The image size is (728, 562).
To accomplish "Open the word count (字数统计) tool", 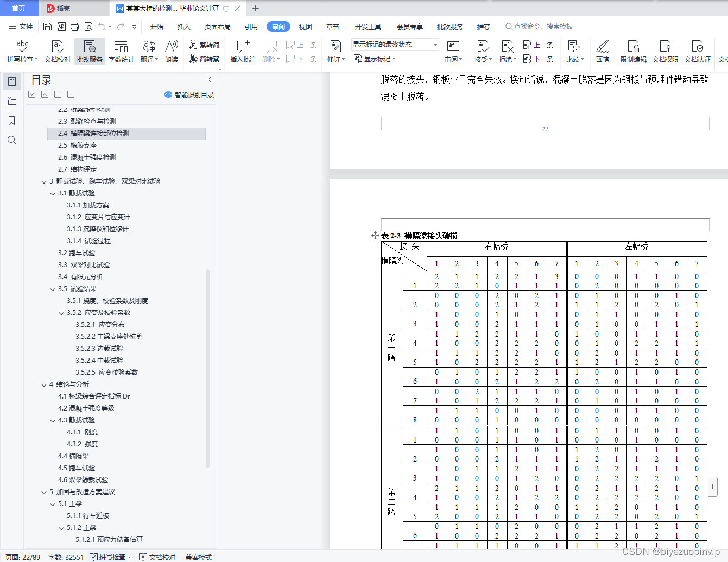I will click(121, 52).
